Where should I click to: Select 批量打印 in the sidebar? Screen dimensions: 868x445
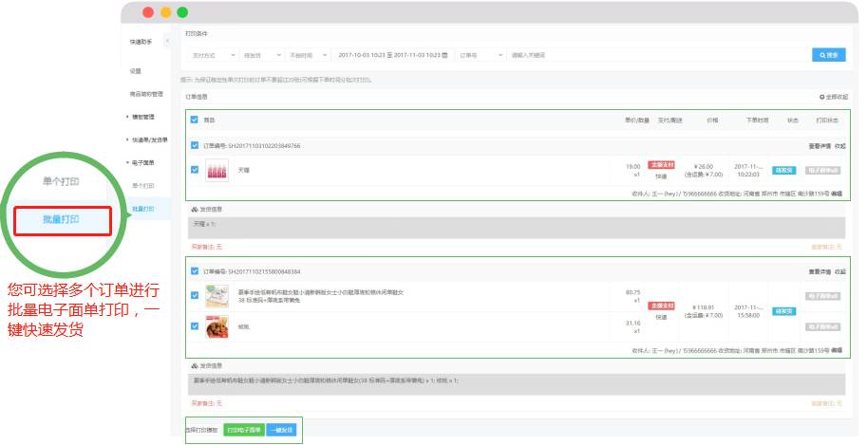tap(143, 208)
